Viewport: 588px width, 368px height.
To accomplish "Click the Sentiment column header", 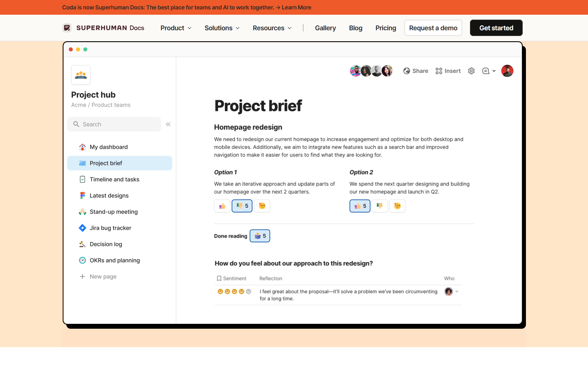I will [232, 278].
